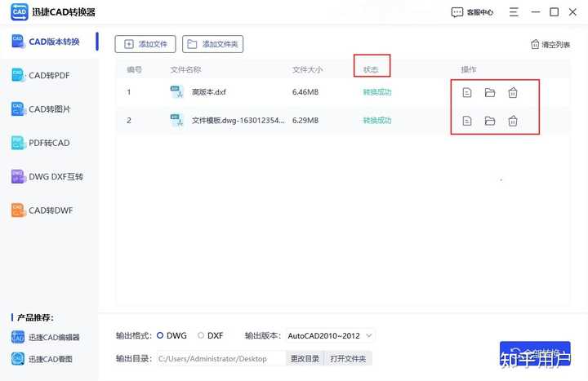Delete the 文件模板.dwg row

pos(513,121)
